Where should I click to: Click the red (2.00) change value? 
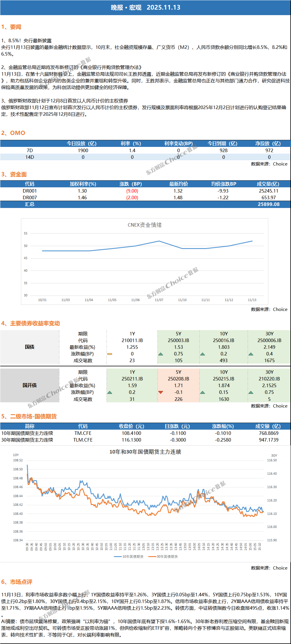132,198
